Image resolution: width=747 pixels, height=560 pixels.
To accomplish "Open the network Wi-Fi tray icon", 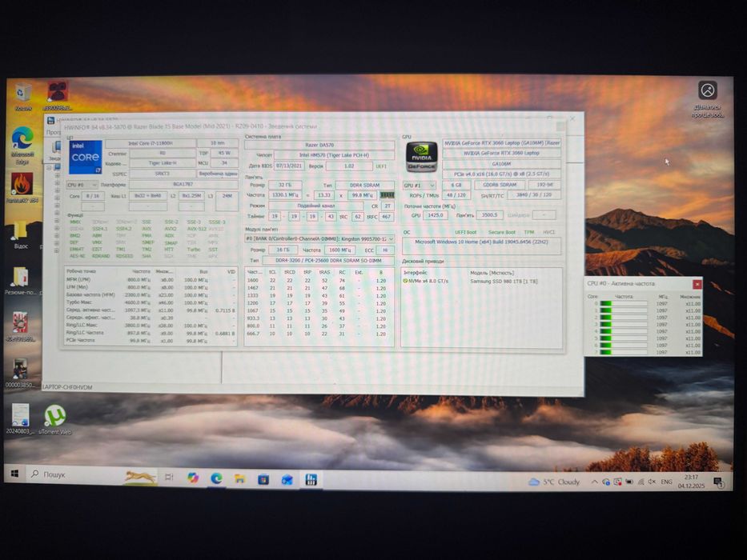I will 641,482.
